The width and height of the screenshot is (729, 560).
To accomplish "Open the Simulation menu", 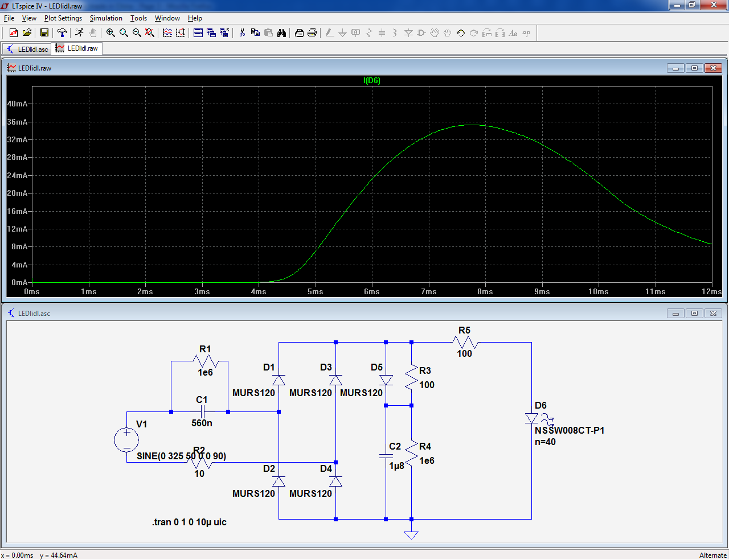I will point(106,18).
